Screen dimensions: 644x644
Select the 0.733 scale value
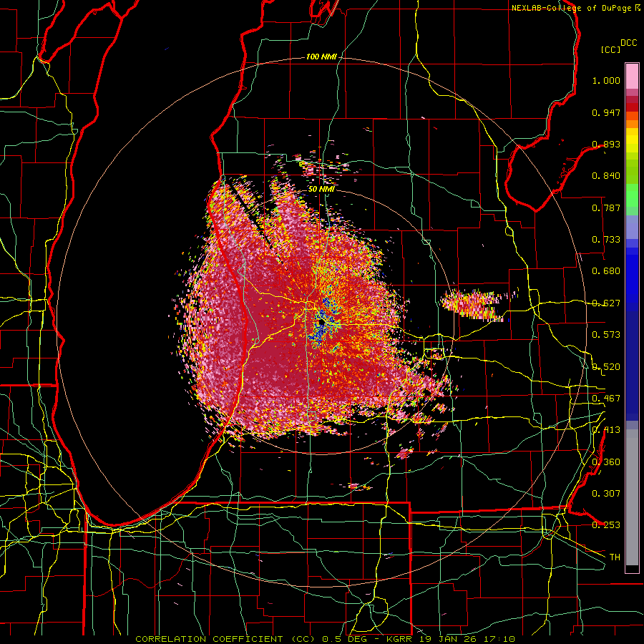(x=606, y=240)
